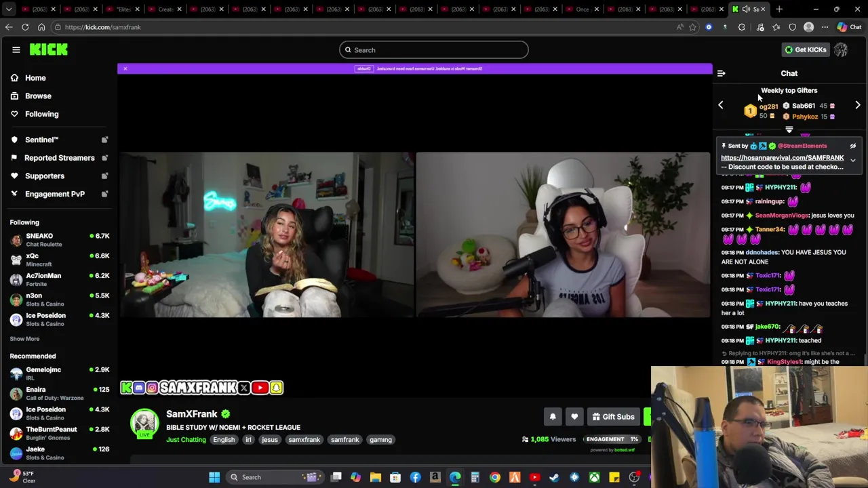Open the hamburger menu beside the Kick logo
The width and height of the screenshot is (868, 488).
tap(16, 49)
